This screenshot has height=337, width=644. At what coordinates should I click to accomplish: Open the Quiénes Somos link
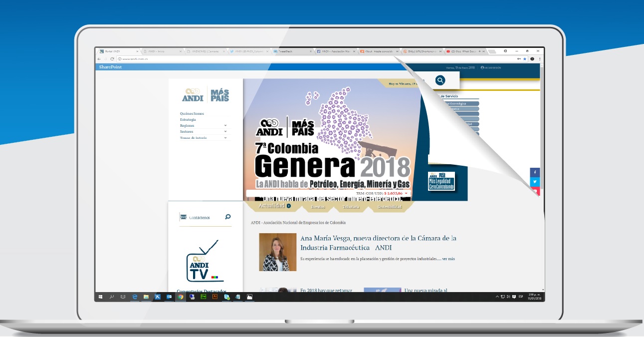click(x=192, y=114)
